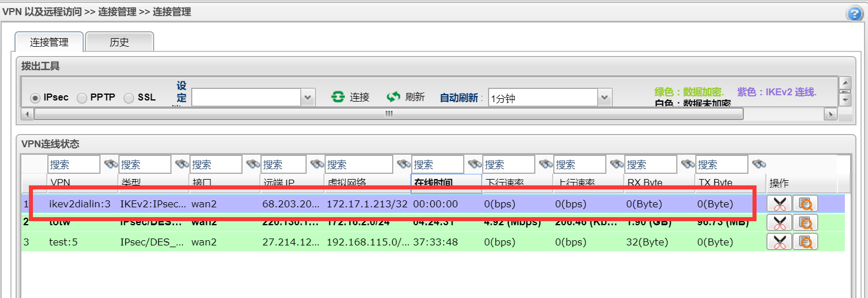Click binoculars icon beside the 在线时间 search field
Screen dimensions: 868x298
pos(475,165)
